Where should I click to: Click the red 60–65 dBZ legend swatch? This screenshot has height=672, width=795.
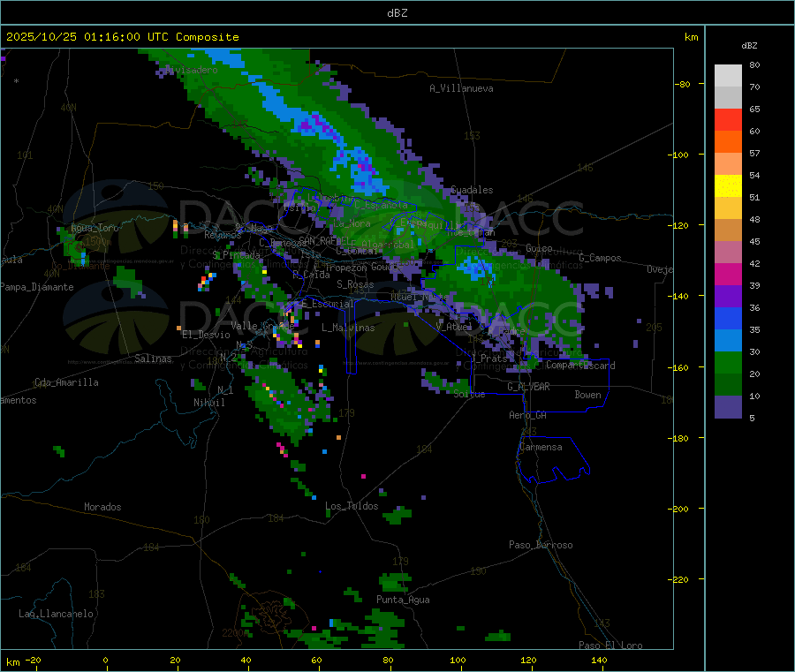pos(728,120)
